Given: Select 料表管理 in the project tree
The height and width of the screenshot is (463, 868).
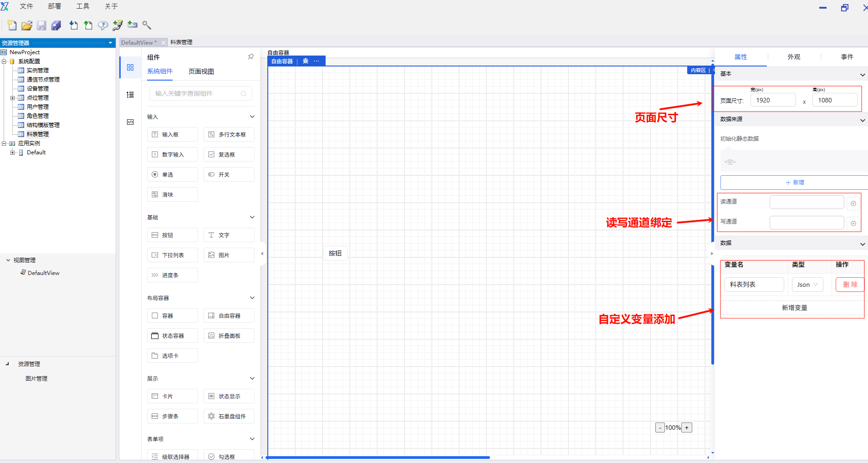Looking at the screenshot, I should tap(37, 134).
